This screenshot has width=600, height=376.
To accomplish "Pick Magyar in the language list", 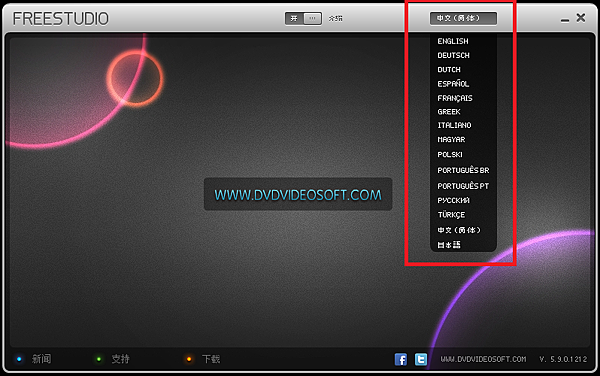I will pos(452,140).
